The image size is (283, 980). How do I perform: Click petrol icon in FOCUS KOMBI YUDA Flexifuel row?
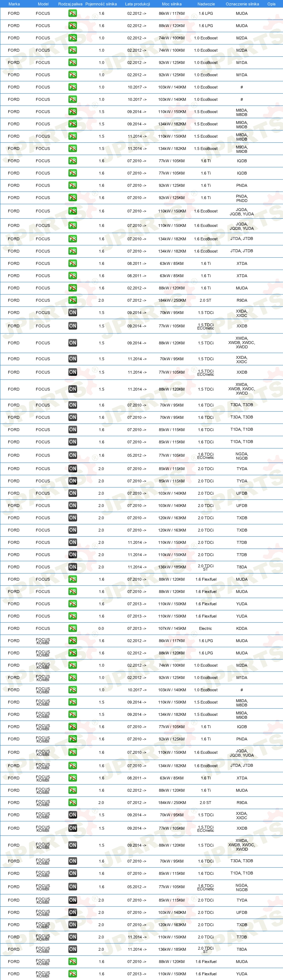72,974
